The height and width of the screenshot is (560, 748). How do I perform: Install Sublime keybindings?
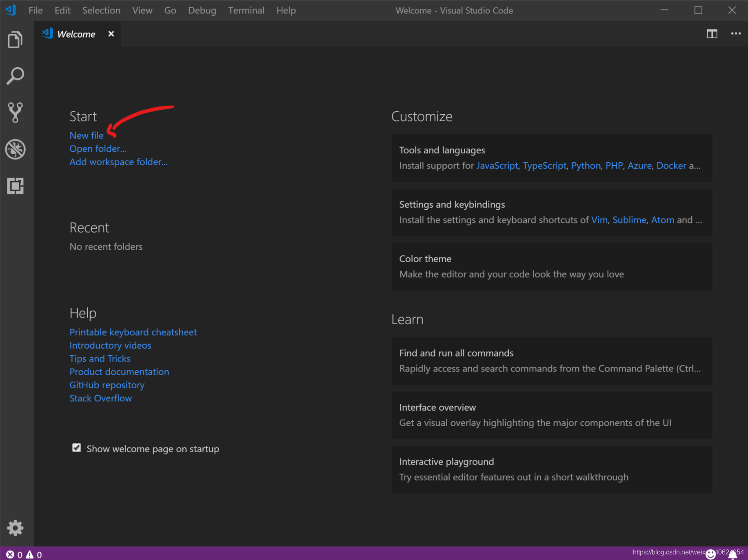click(629, 220)
